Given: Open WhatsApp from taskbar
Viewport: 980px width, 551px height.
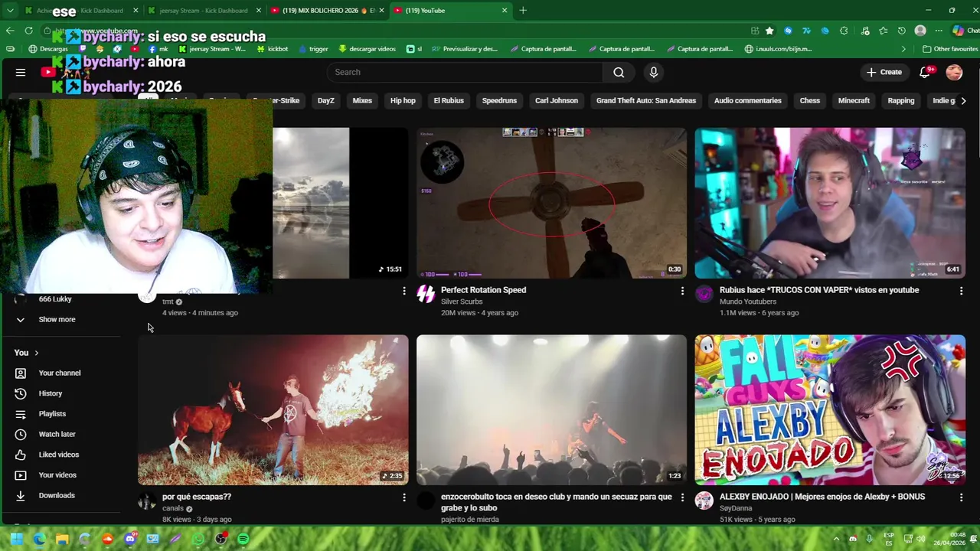Looking at the screenshot, I should (198, 539).
